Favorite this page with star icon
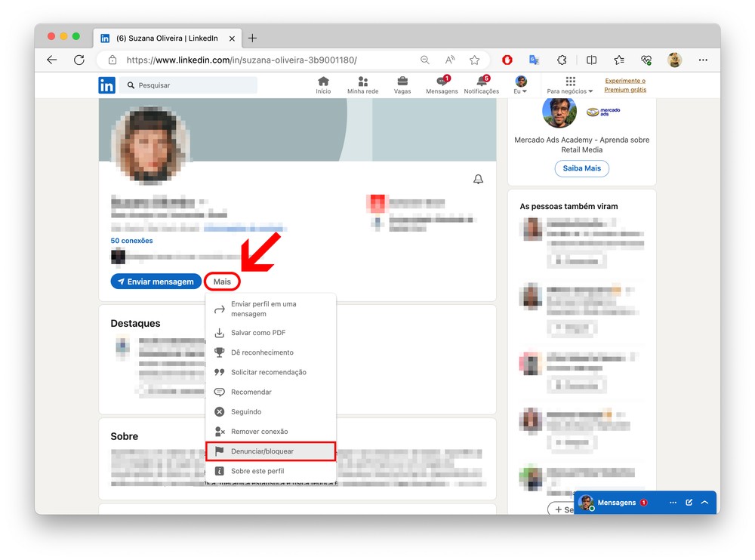The width and height of the screenshot is (755, 560). [x=474, y=60]
